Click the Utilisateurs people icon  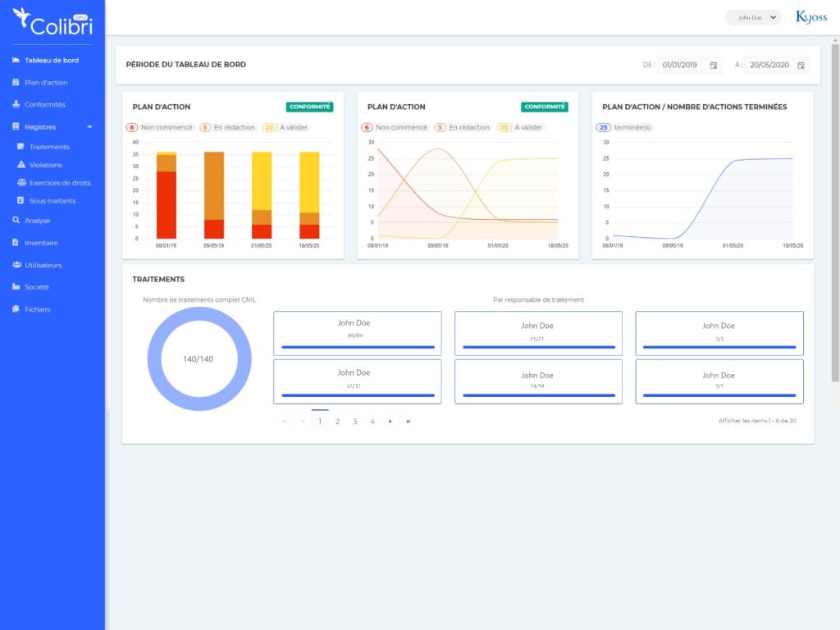[x=16, y=265]
